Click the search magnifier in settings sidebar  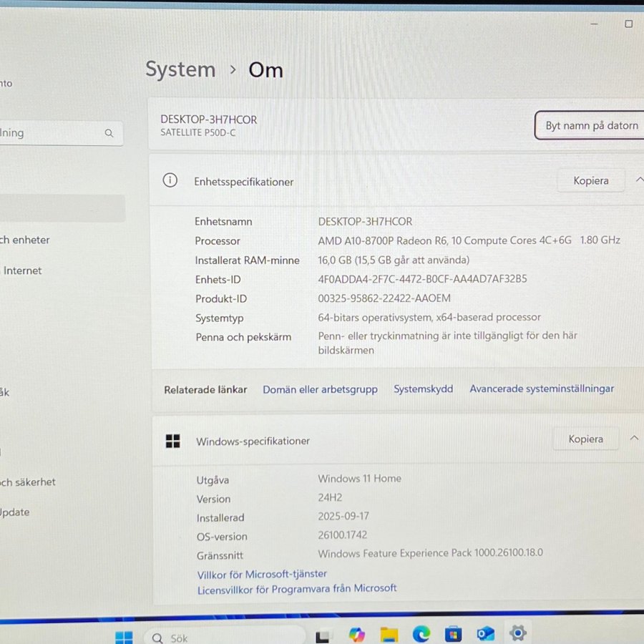click(109, 133)
